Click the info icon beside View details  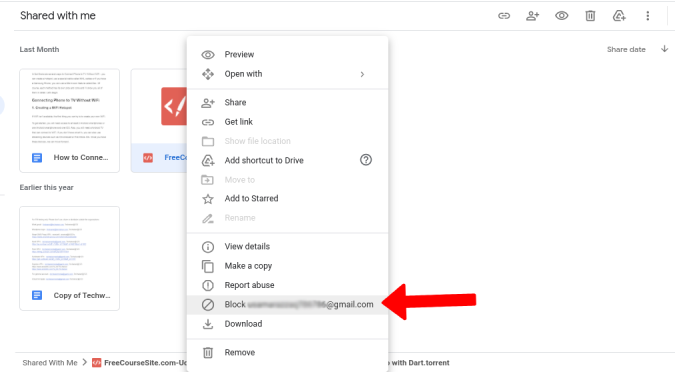(208, 247)
